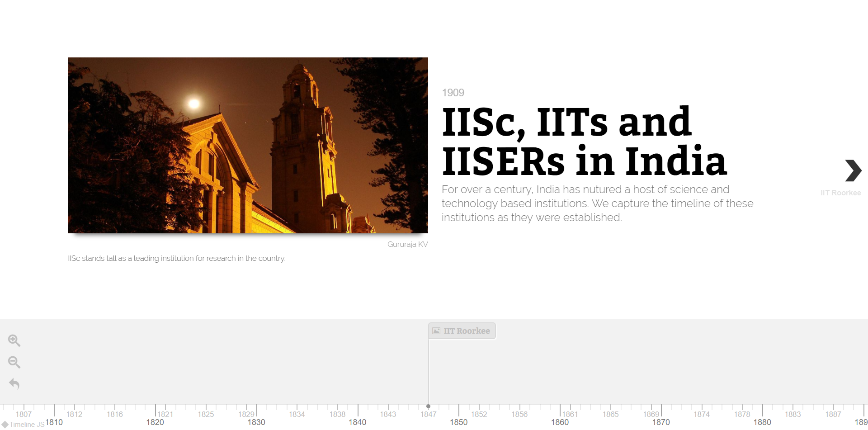Zoom out of the timeline
Screen dimensions: 868x430
point(14,362)
